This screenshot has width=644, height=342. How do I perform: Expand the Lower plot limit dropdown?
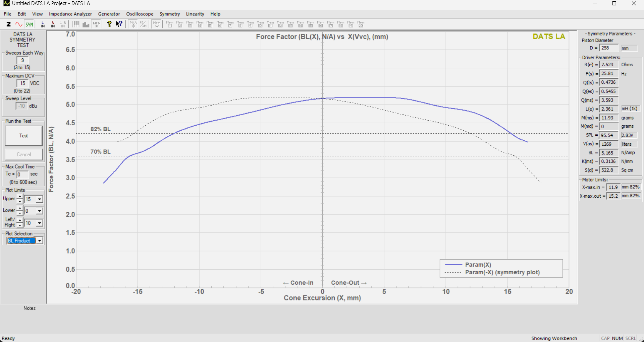(40, 211)
